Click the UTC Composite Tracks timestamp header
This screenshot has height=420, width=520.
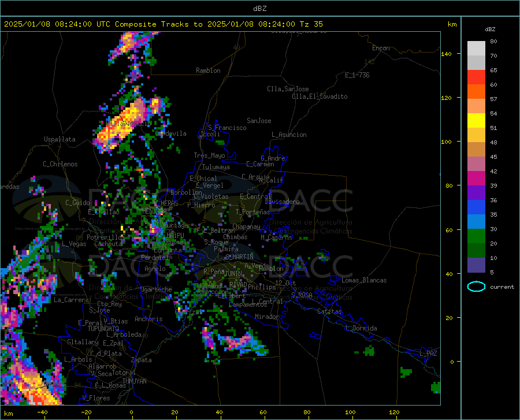(x=163, y=24)
